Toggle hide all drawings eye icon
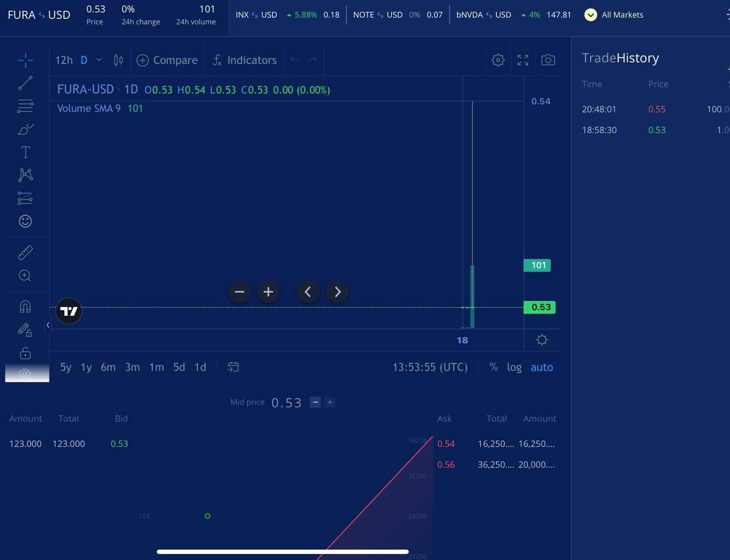The image size is (730, 560). point(25,373)
